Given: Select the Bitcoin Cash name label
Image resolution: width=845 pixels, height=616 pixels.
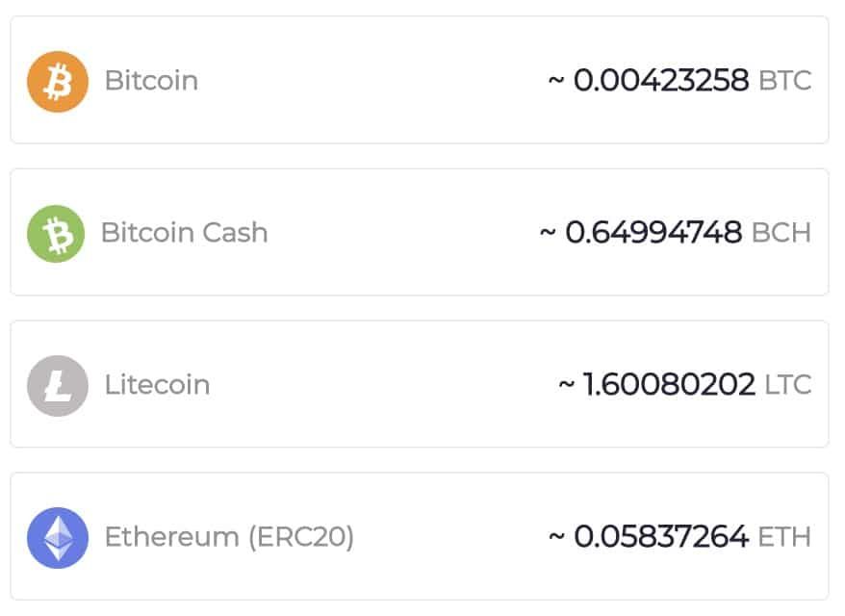Looking at the screenshot, I should pyautogui.click(x=184, y=233).
